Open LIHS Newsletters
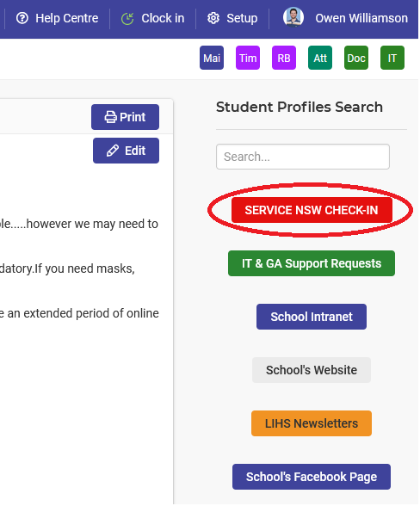 click(x=312, y=423)
